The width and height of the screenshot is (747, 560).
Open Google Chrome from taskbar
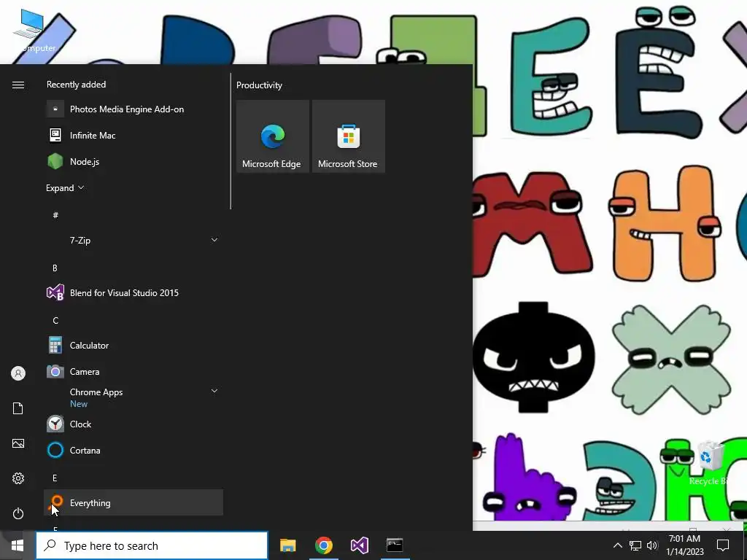click(323, 545)
